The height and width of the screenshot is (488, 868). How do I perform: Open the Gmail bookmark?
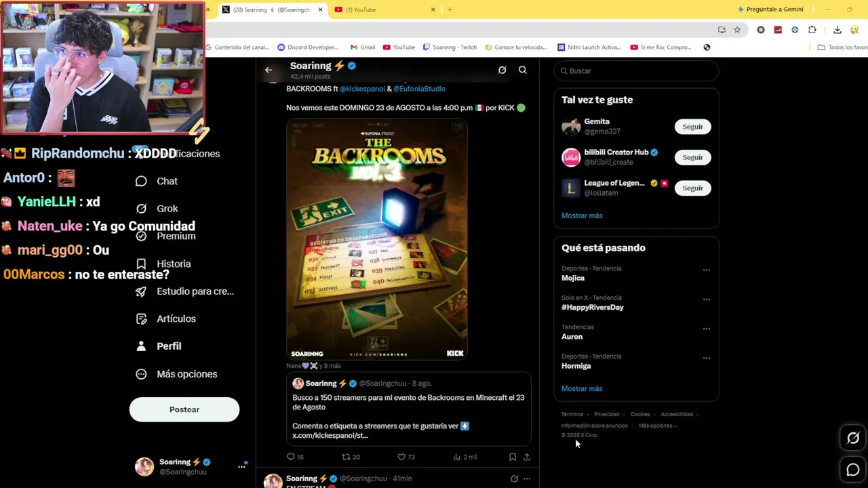coord(363,47)
